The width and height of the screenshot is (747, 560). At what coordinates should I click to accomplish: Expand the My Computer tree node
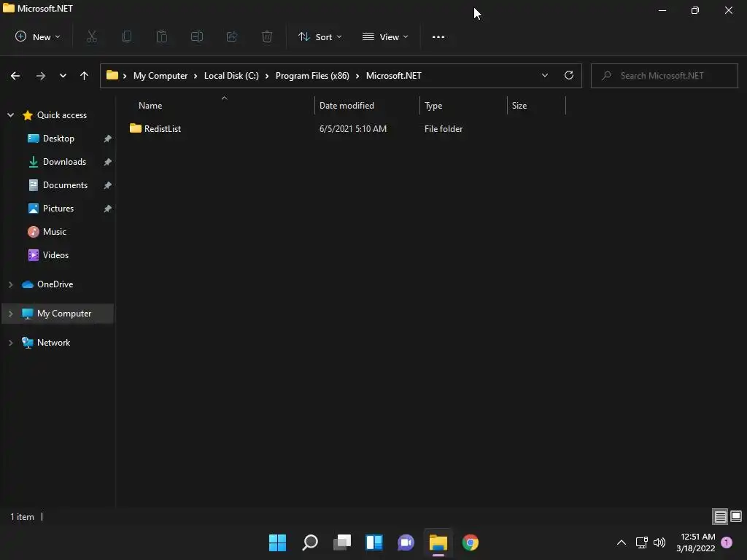click(10, 314)
